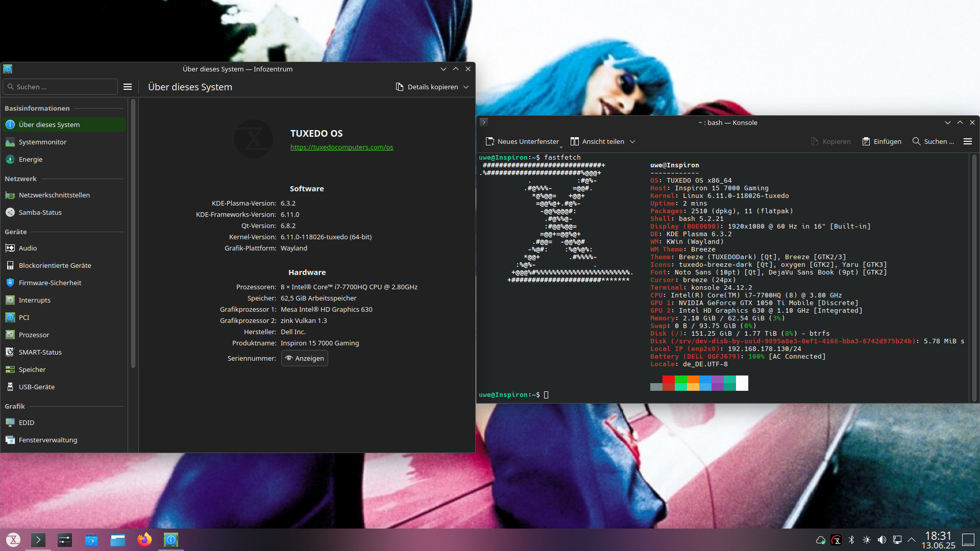The image size is (980, 551).
Task: Open the tuxedocomputers.com/os link
Action: pos(341,147)
